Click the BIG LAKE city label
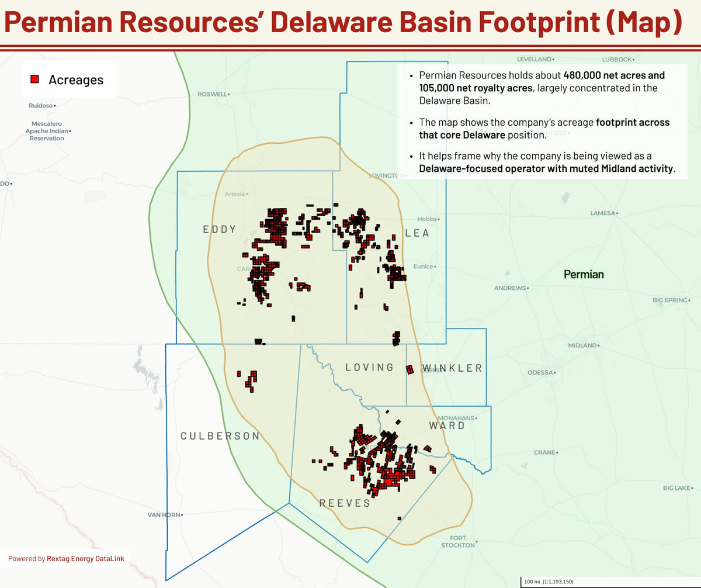 click(676, 487)
